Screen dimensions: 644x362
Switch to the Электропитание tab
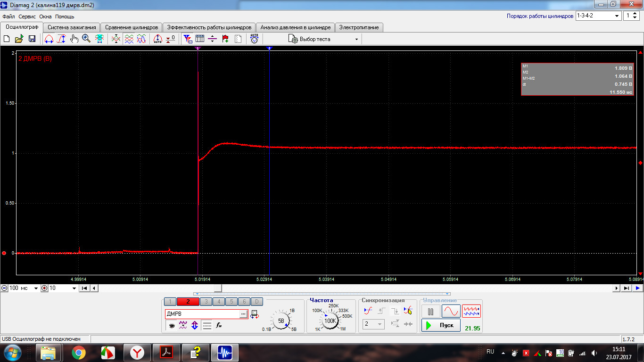click(x=359, y=27)
